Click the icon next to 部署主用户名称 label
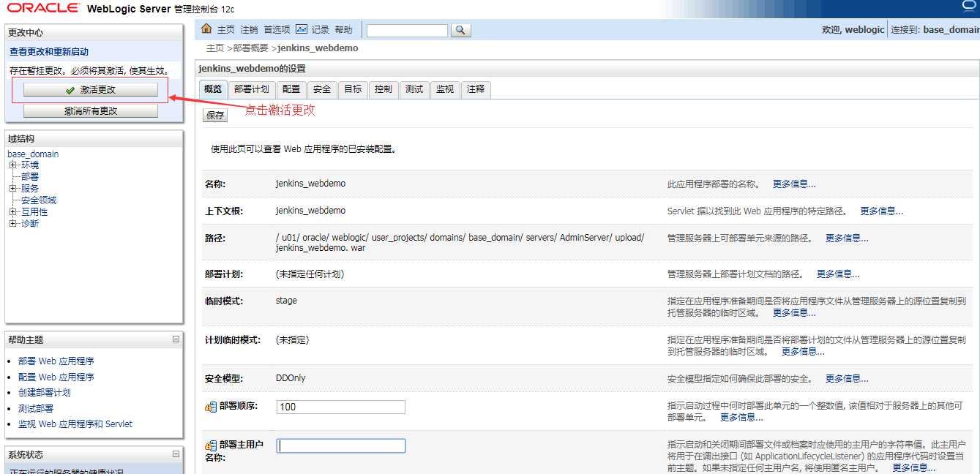The height and width of the screenshot is (474, 980). (210, 445)
